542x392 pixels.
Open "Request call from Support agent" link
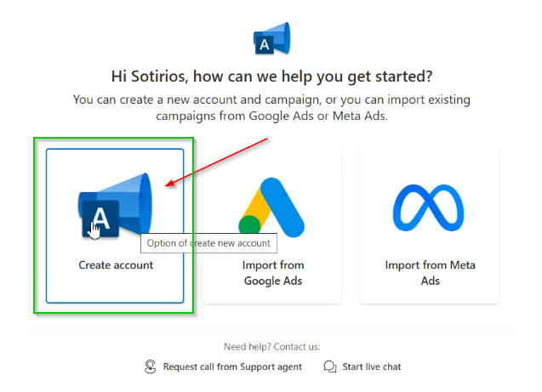pyautogui.click(x=232, y=366)
